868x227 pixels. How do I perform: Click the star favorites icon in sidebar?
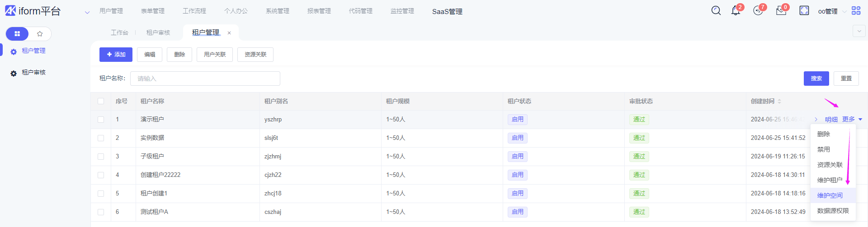40,34
